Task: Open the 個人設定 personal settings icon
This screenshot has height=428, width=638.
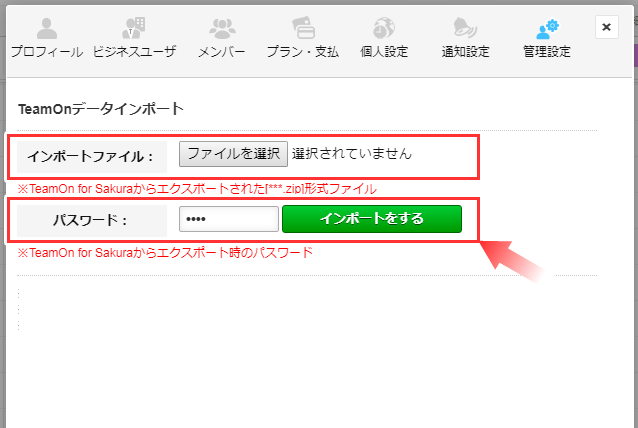Action: [x=384, y=28]
